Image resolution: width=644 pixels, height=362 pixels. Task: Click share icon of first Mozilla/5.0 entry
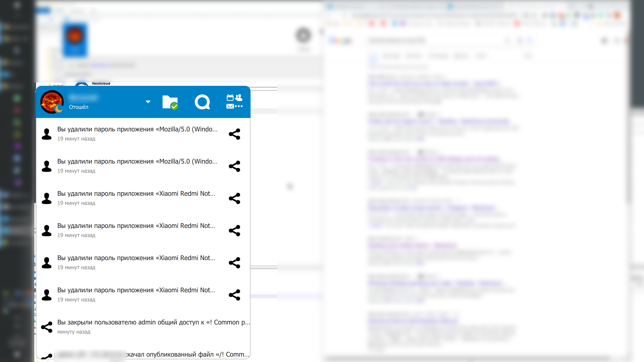234,134
